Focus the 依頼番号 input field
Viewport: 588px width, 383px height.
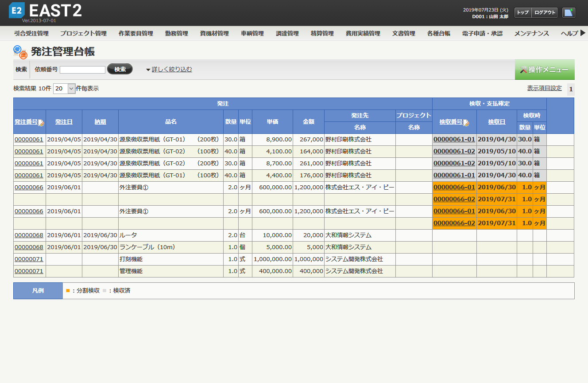pos(83,70)
